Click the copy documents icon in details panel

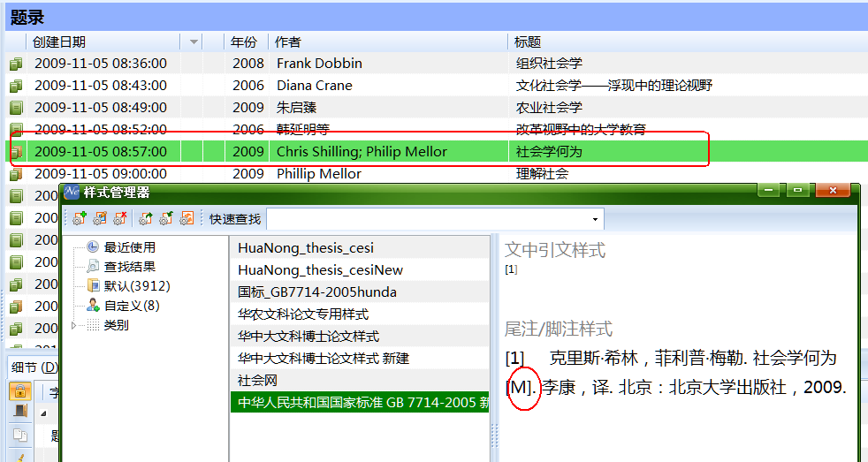20,435
